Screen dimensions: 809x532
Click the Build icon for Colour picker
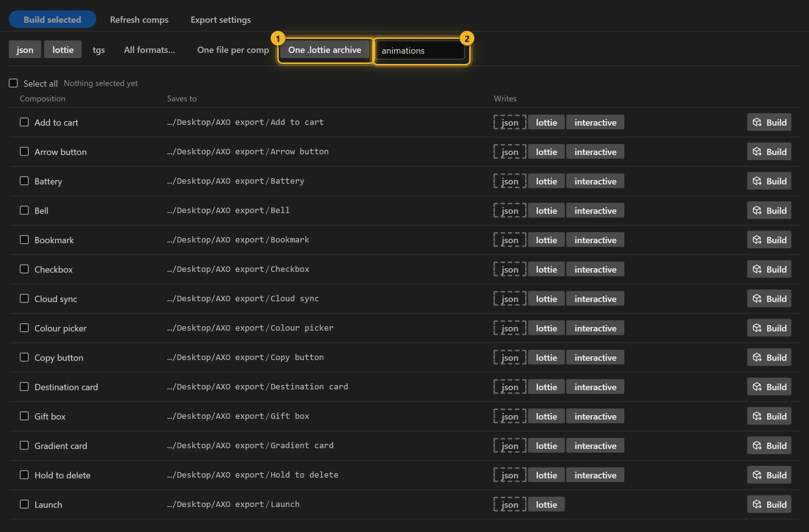click(x=757, y=328)
